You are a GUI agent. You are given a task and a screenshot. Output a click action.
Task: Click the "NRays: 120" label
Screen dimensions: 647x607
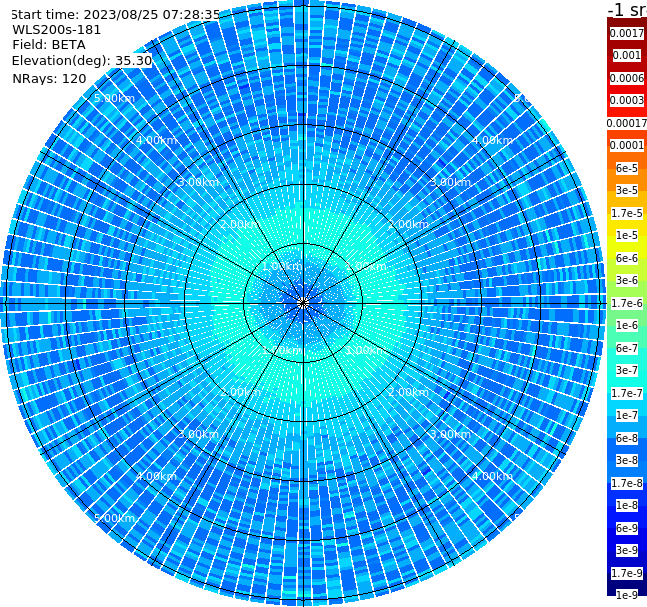point(49,78)
